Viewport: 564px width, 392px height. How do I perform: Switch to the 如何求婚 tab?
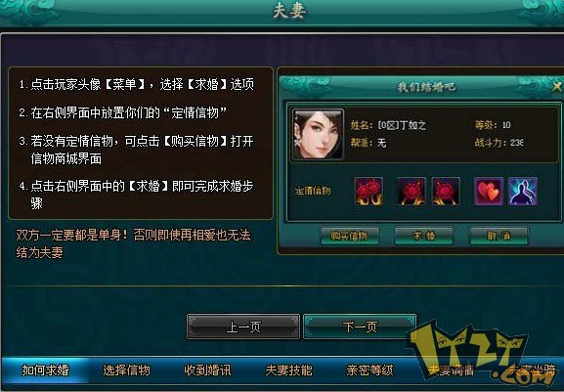[45, 370]
